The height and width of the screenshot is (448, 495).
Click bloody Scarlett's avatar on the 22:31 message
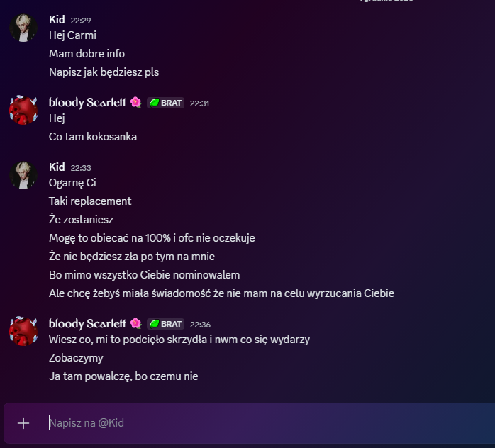coord(23,110)
